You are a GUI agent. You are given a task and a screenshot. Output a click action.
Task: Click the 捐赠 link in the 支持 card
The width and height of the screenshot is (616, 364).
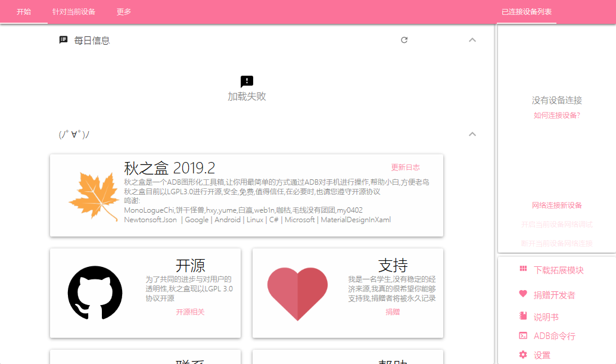tap(393, 312)
